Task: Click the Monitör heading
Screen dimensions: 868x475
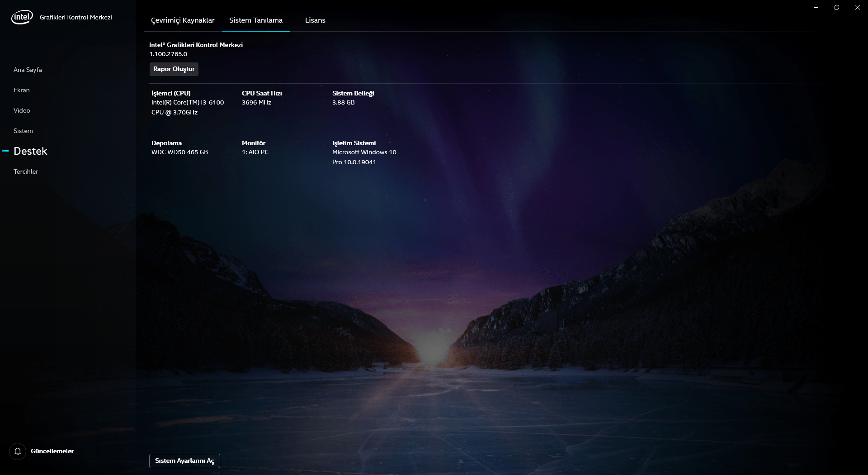Action: click(254, 143)
